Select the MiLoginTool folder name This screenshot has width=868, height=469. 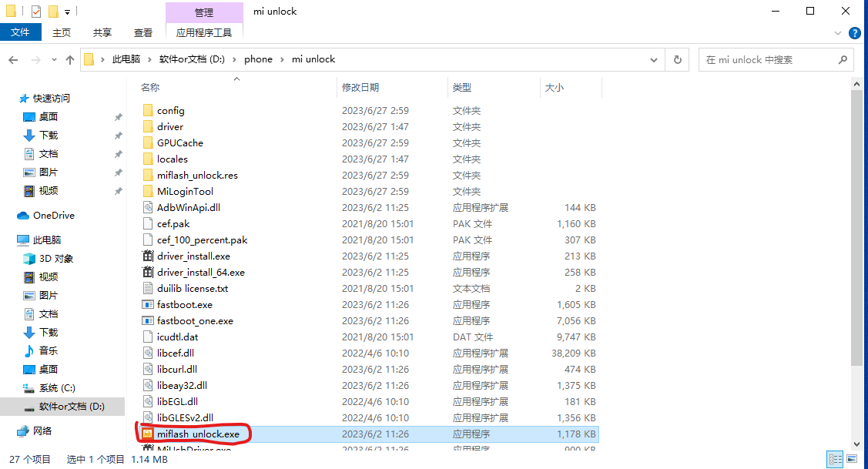click(x=185, y=191)
